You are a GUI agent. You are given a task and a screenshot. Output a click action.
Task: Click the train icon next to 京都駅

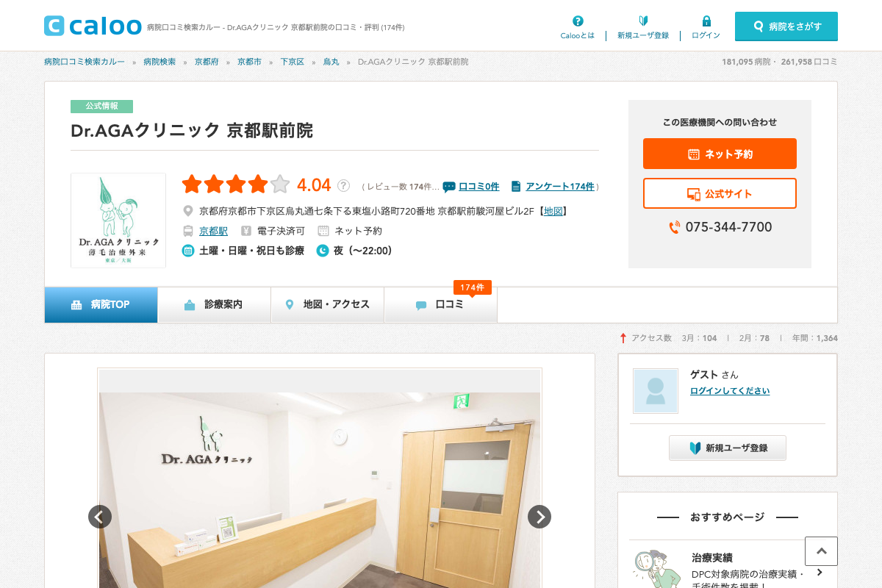click(x=188, y=230)
